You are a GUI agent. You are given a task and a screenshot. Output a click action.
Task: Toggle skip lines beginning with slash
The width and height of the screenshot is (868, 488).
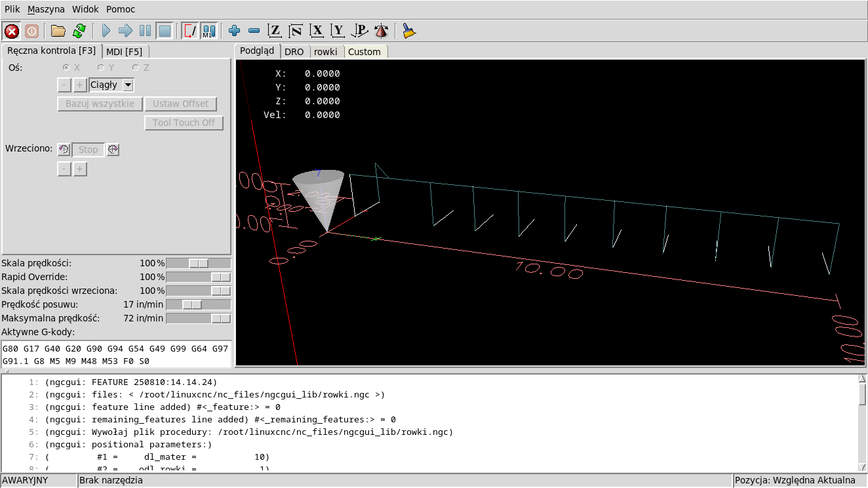190,30
